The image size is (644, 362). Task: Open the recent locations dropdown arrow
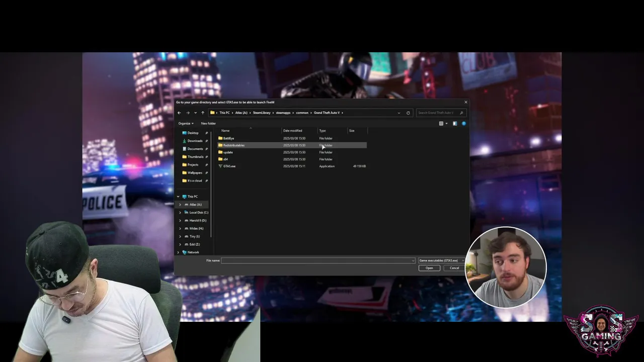tap(195, 113)
